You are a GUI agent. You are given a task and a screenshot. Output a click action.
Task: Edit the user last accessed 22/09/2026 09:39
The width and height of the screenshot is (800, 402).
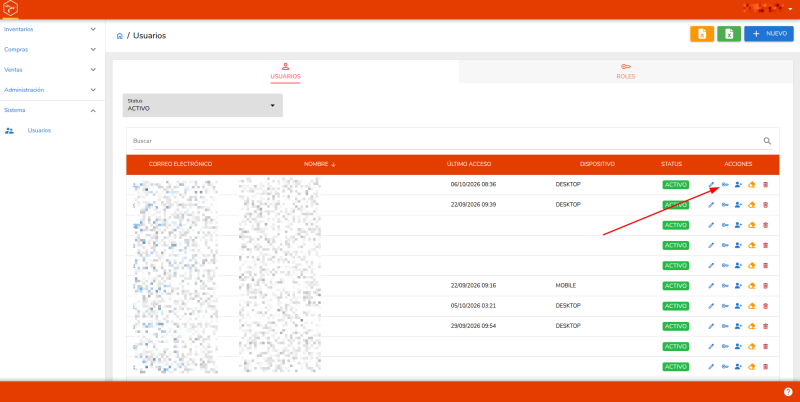click(x=711, y=205)
